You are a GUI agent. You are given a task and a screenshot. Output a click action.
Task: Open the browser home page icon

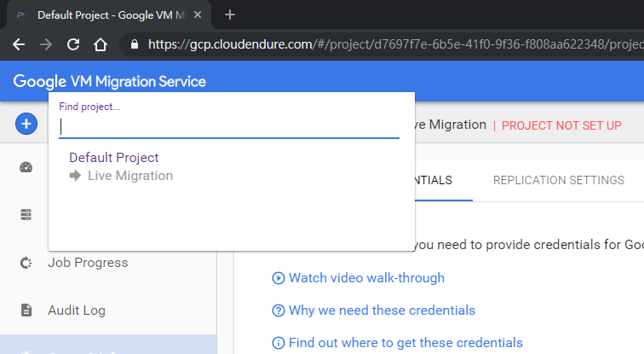tap(101, 44)
